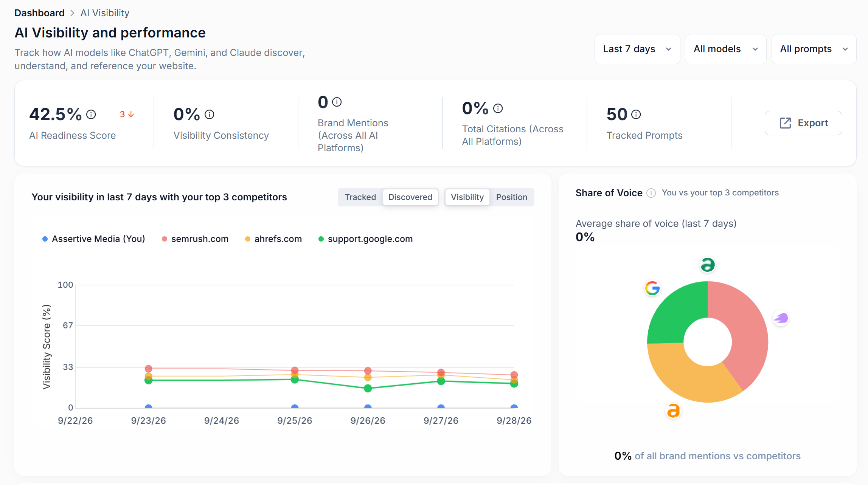Click the orange Ahrefs logo below the donut
This screenshot has width=868, height=485.
(x=673, y=411)
